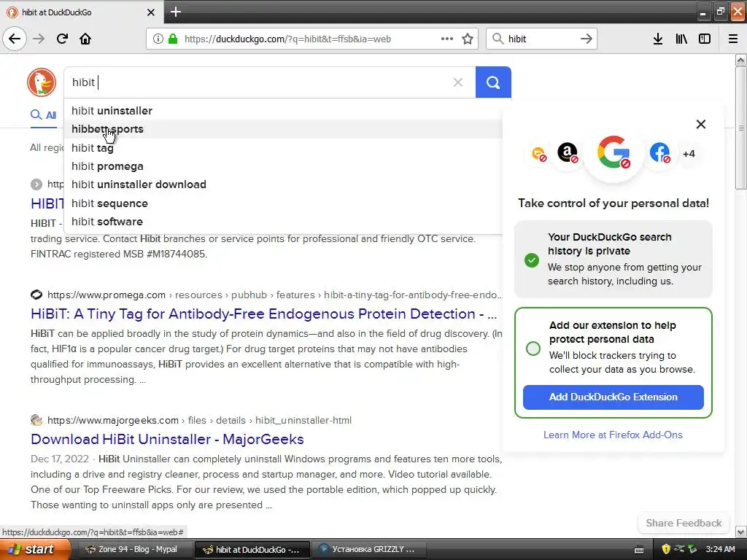Image resolution: width=747 pixels, height=560 pixels.
Task: Click the keyboard icon in taskbar
Action: point(639,550)
